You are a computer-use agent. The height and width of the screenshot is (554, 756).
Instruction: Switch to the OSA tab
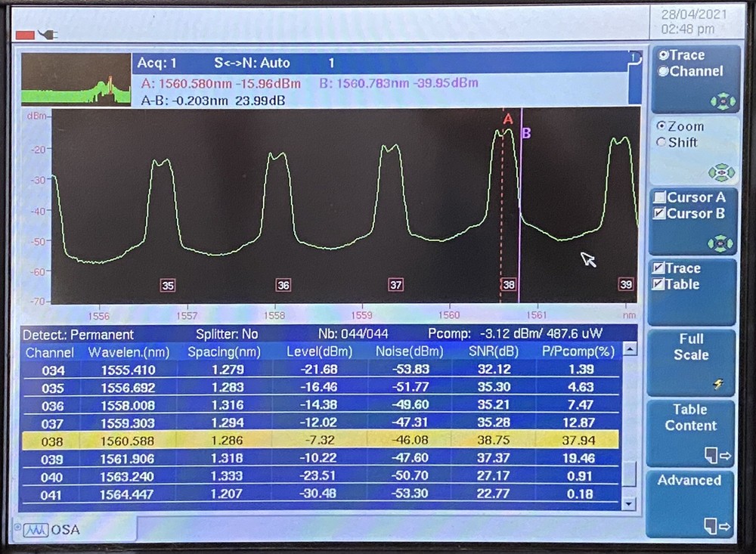click(x=74, y=529)
